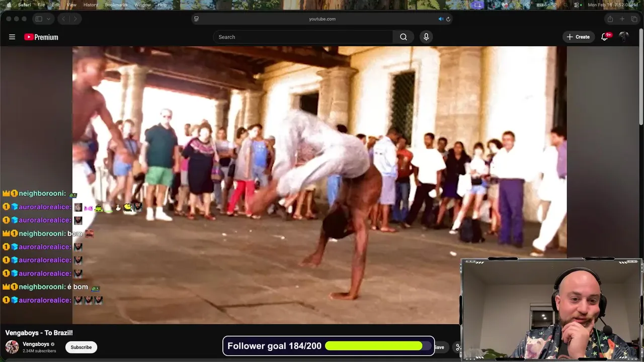
Task: Click the '2.34M subscribers' text
Action: (39, 351)
